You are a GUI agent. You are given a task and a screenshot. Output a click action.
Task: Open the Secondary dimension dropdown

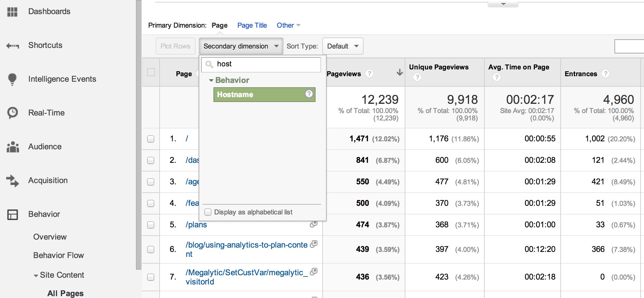[241, 46]
